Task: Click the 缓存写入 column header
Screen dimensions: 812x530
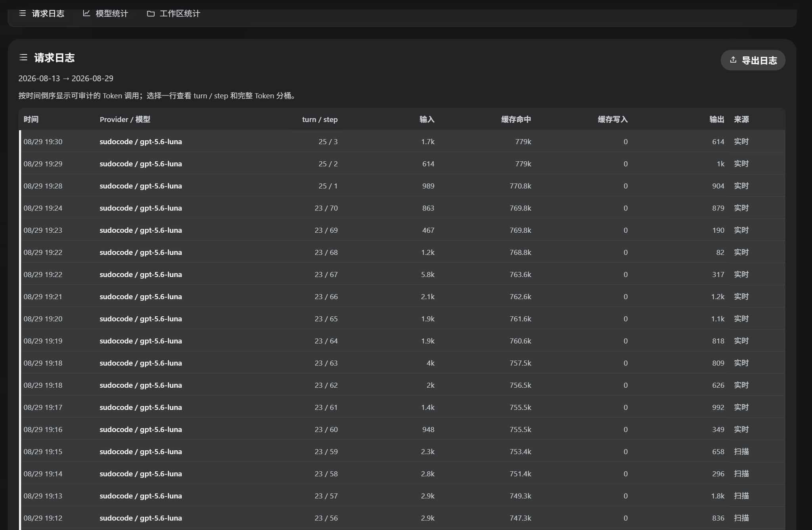Action: point(613,119)
